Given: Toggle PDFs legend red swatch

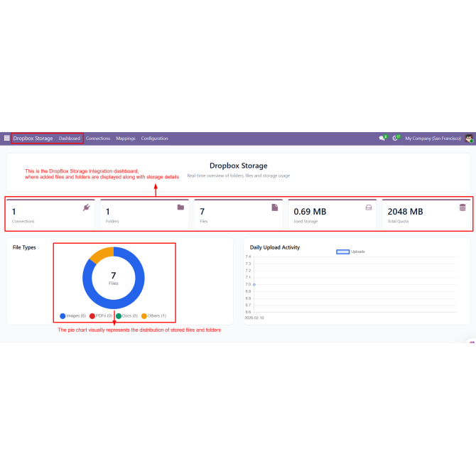Looking at the screenshot, I should point(92,316).
